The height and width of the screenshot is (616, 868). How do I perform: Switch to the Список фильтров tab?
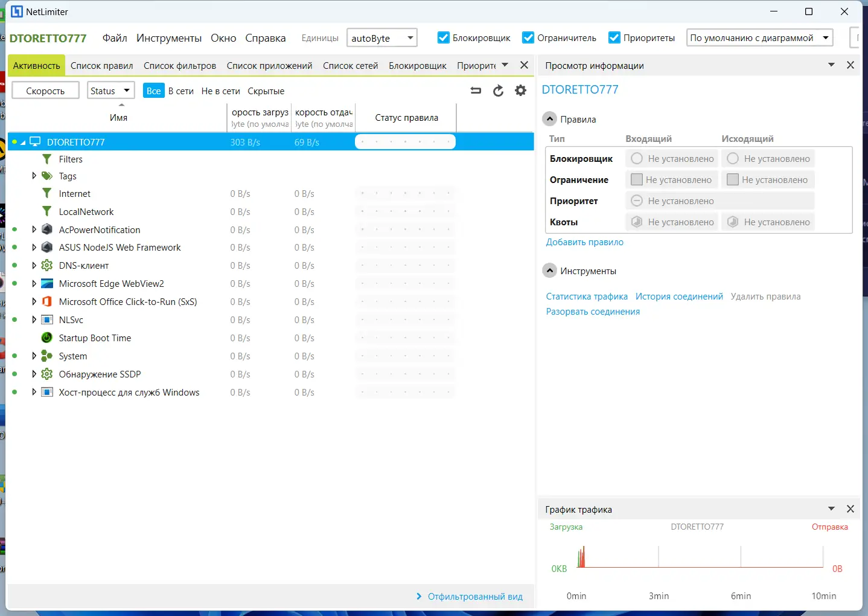tap(180, 65)
